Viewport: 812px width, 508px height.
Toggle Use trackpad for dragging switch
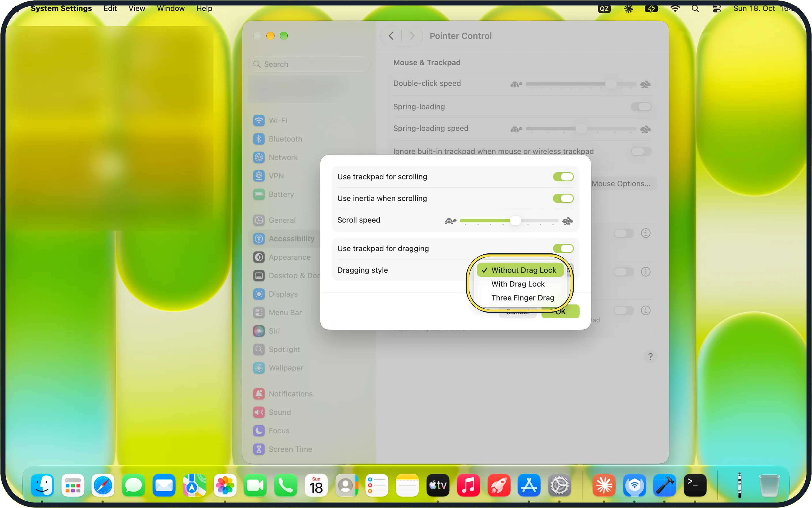tap(563, 248)
